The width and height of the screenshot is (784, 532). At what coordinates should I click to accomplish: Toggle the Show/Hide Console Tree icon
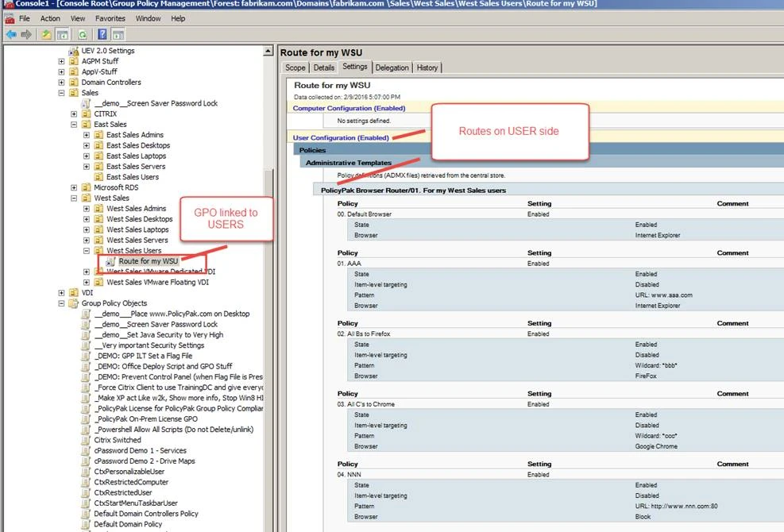(61, 34)
